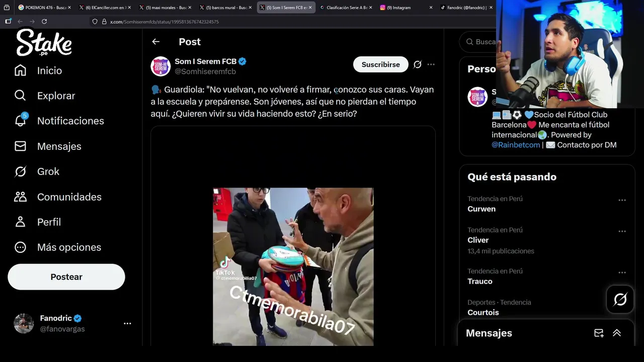Image resolution: width=644 pixels, height=362 pixels.
Task: Close the barcos mural tab
Action: point(251,8)
